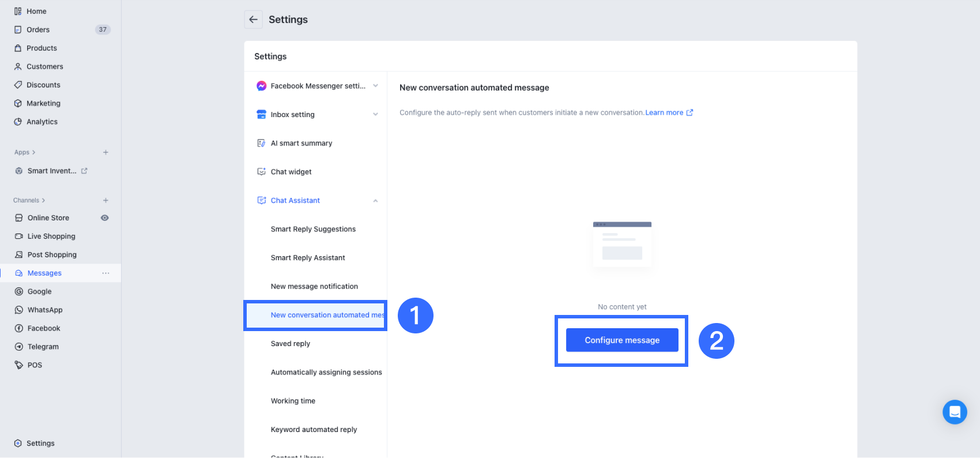
Task: Open the live chat support bubble
Action: pyautogui.click(x=955, y=412)
